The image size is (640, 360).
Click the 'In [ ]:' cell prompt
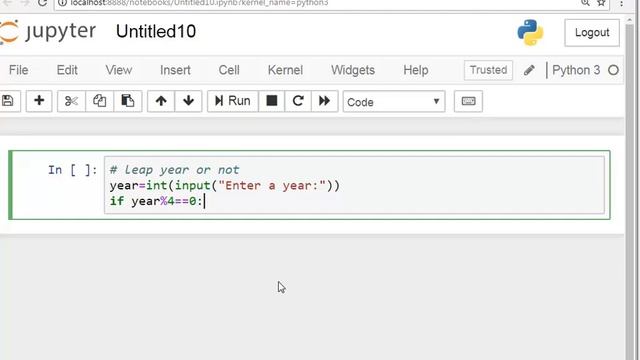pos(72,170)
